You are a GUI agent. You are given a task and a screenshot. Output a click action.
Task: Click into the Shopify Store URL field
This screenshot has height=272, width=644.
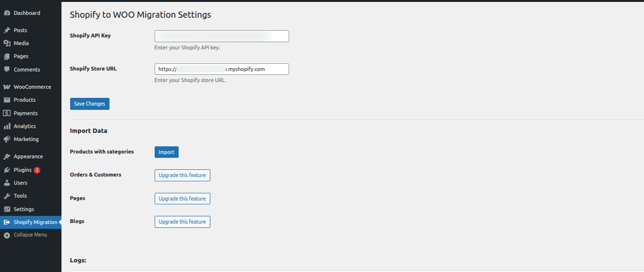tap(222, 69)
